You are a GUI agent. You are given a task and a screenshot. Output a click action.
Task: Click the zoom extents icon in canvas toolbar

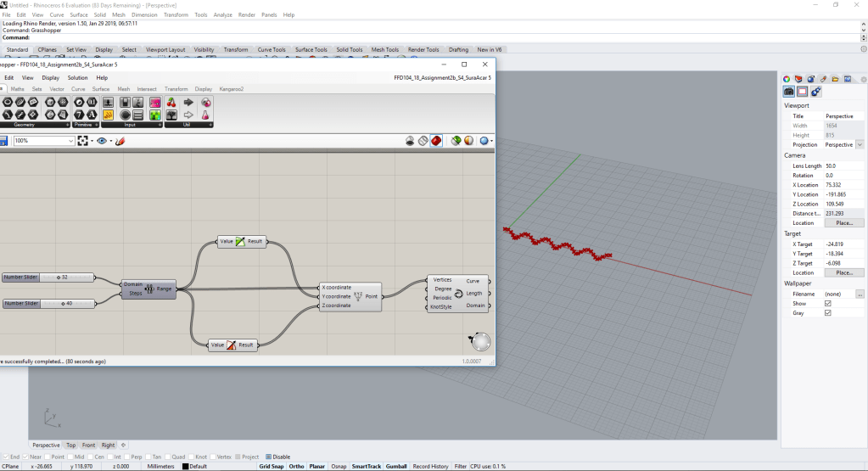[x=83, y=141]
